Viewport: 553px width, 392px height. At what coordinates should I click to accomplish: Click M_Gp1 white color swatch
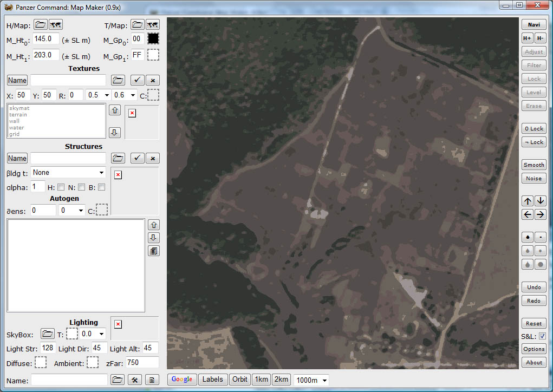click(x=153, y=55)
